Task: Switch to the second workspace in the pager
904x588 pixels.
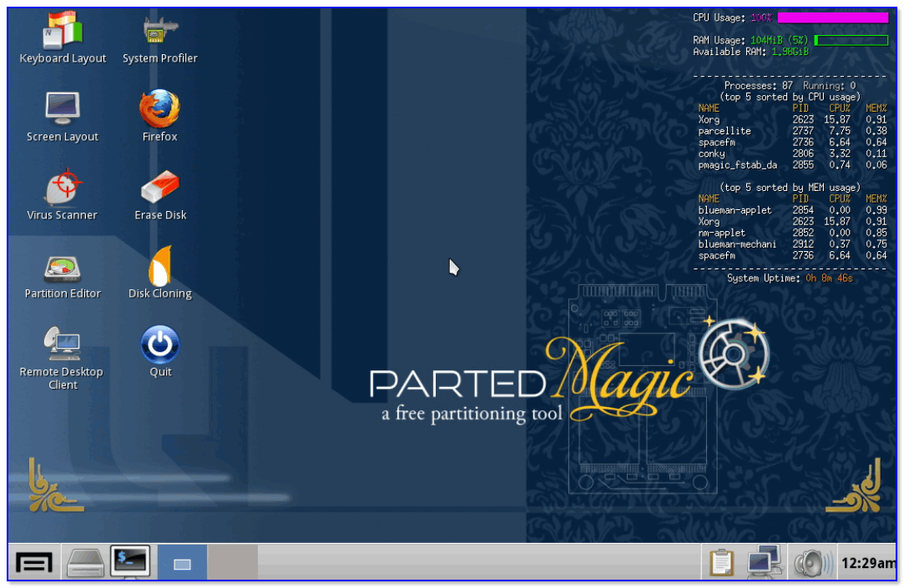Action: [x=232, y=564]
